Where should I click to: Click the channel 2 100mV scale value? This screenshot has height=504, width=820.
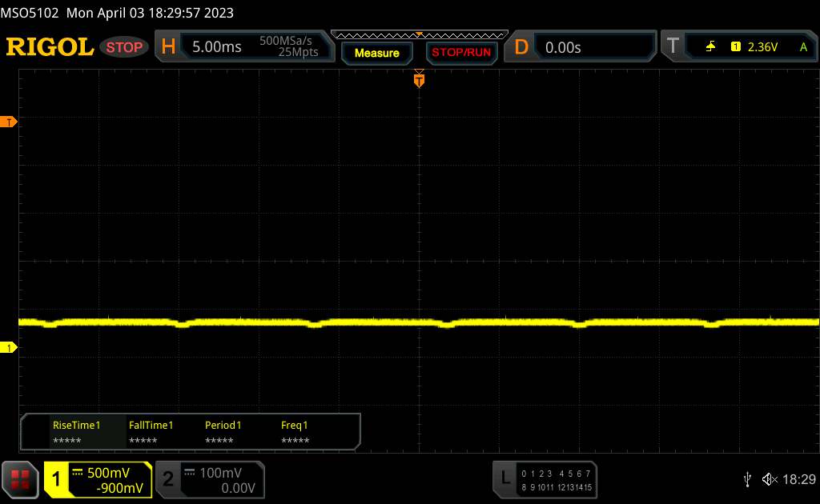221,473
